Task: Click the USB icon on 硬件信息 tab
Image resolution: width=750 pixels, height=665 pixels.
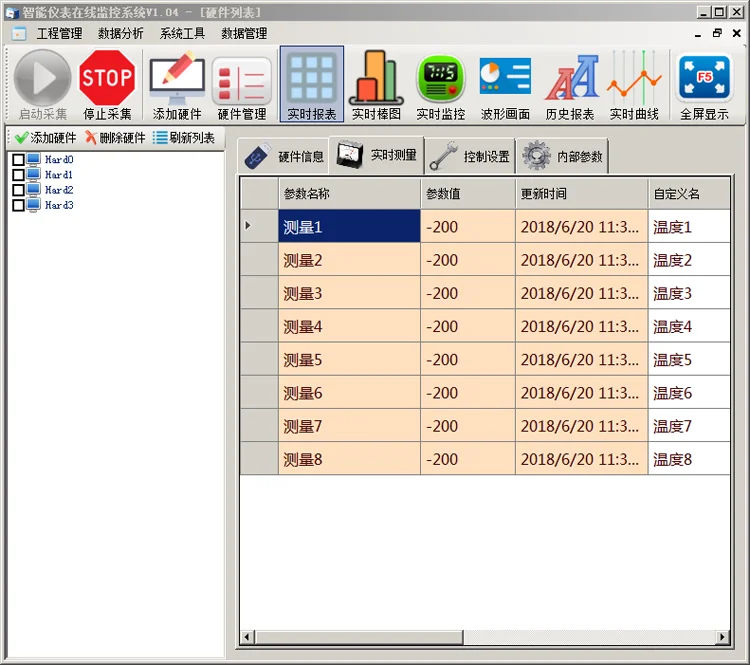Action: point(258,156)
